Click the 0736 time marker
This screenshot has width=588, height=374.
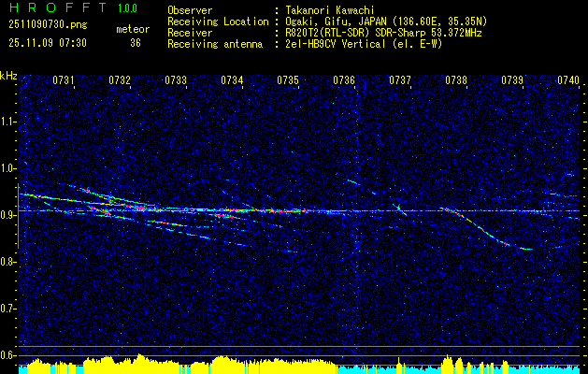coord(344,79)
